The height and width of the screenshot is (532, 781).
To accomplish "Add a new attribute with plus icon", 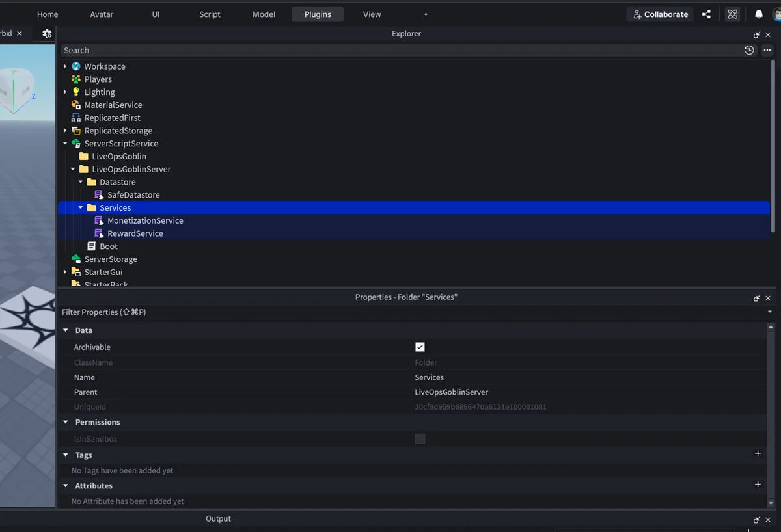I will pyautogui.click(x=758, y=484).
